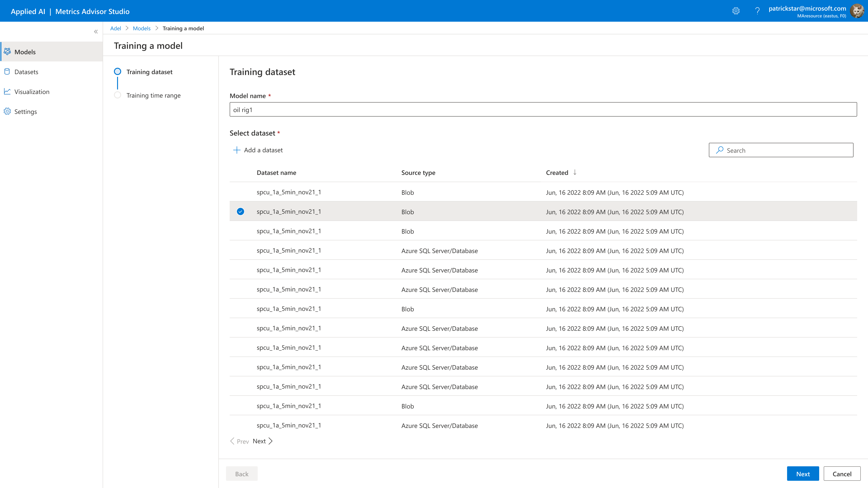Click the plus icon for Add a dataset

(x=237, y=150)
